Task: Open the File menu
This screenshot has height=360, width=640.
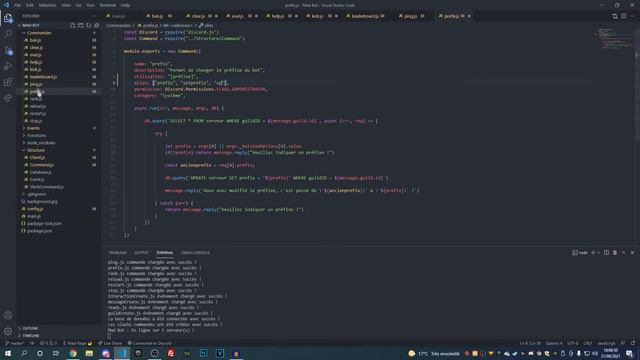Action: [18, 5]
